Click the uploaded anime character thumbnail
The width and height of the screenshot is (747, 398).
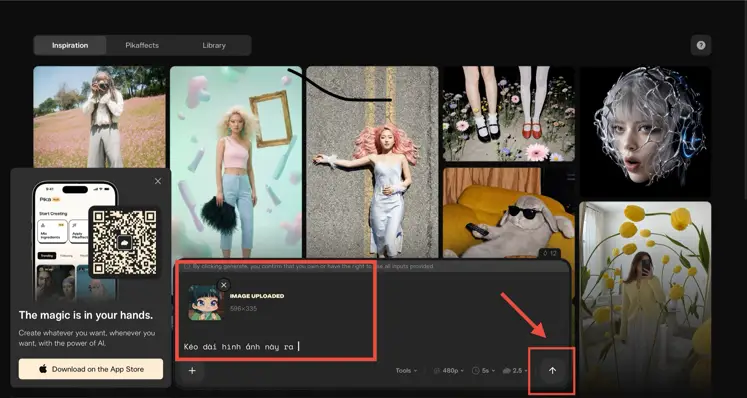[x=205, y=302]
